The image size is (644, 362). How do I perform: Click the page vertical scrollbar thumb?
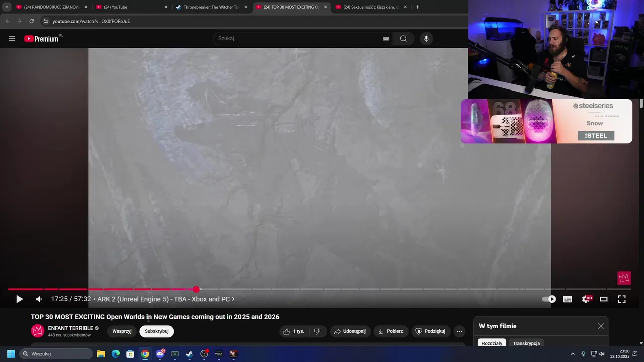(641, 103)
